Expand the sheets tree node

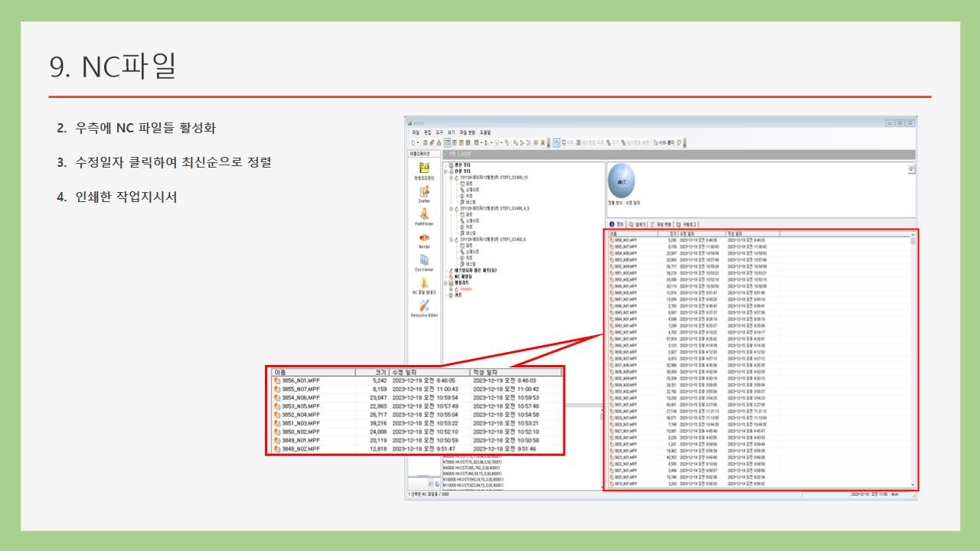pyautogui.click(x=452, y=289)
